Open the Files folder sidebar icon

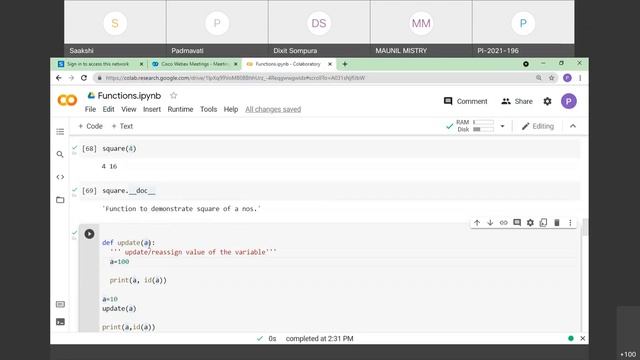tap(60, 200)
